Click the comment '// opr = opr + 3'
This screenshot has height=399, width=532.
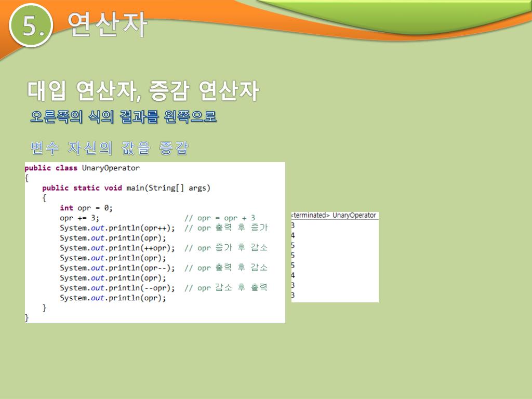click(x=220, y=218)
